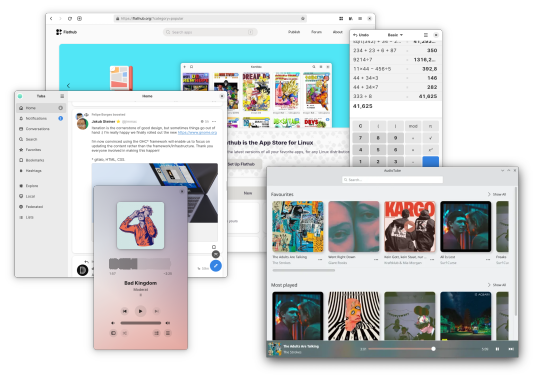Click the calculator mod button
535x377 pixels.
[413, 126]
